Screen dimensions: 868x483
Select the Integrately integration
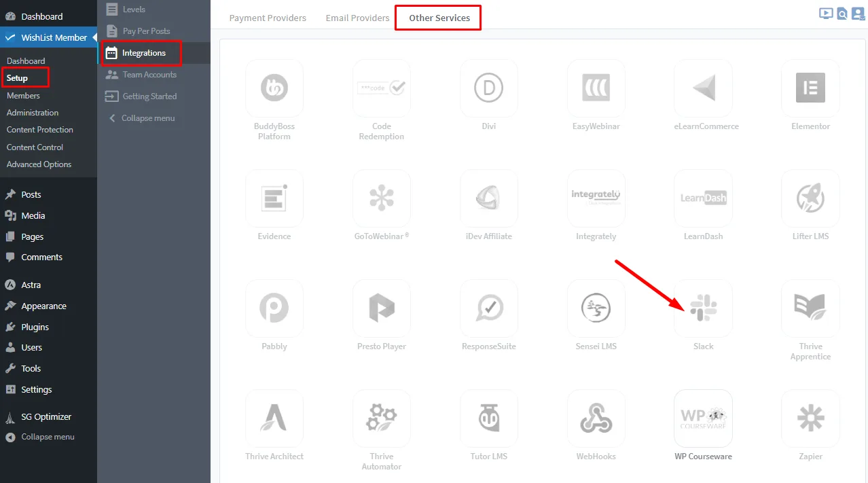click(596, 198)
